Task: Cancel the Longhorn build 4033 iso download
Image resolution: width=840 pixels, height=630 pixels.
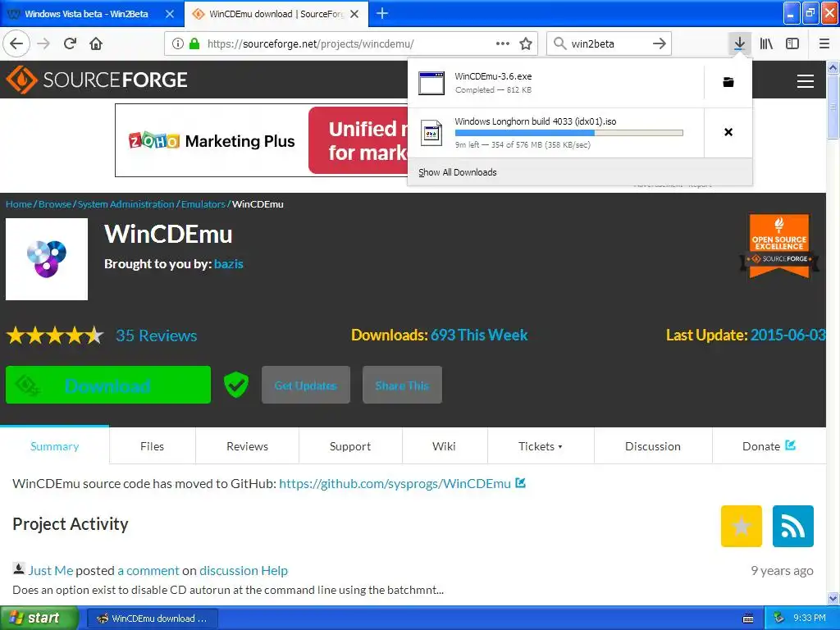Action: tap(728, 132)
